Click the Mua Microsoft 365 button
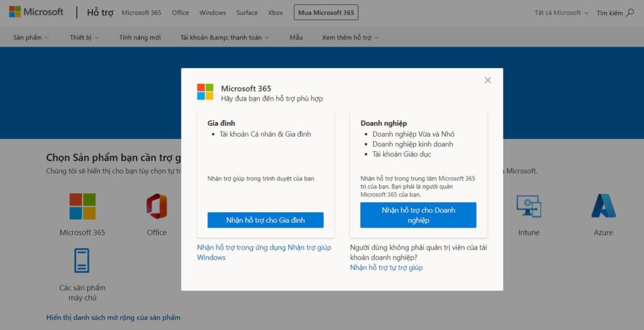This screenshot has width=644, height=330. click(326, 13)
